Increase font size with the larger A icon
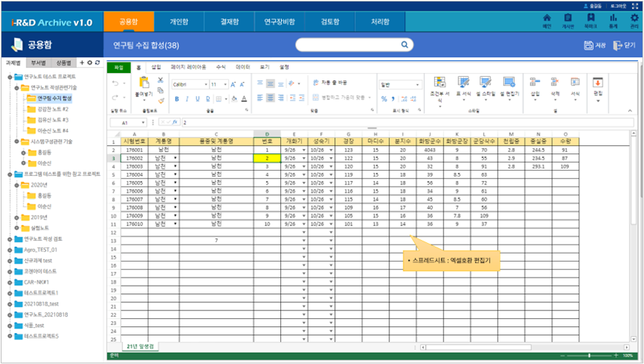Image resolution: width=644 pixels, height=364 pixels. 233,84
